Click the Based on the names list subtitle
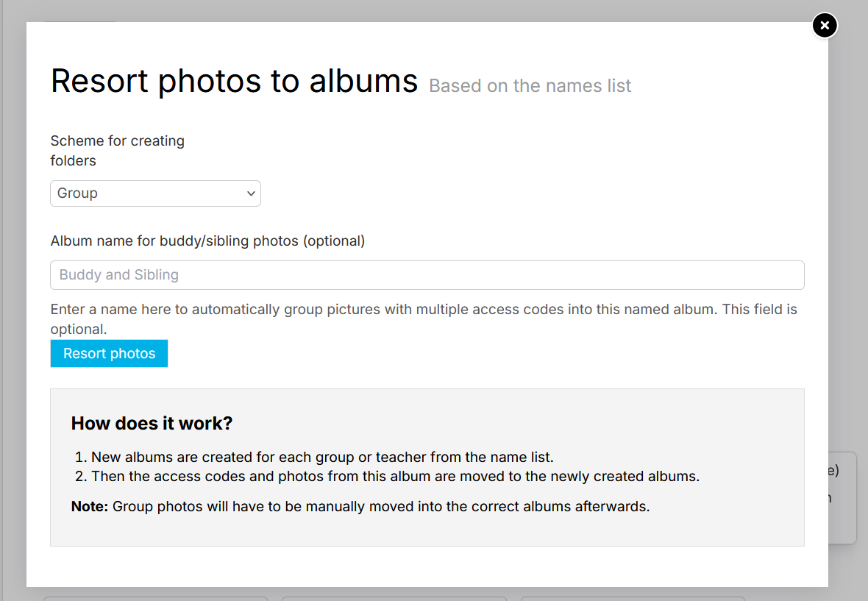The height and width of the screenshot is (601, 868). [x=530, y=86]
